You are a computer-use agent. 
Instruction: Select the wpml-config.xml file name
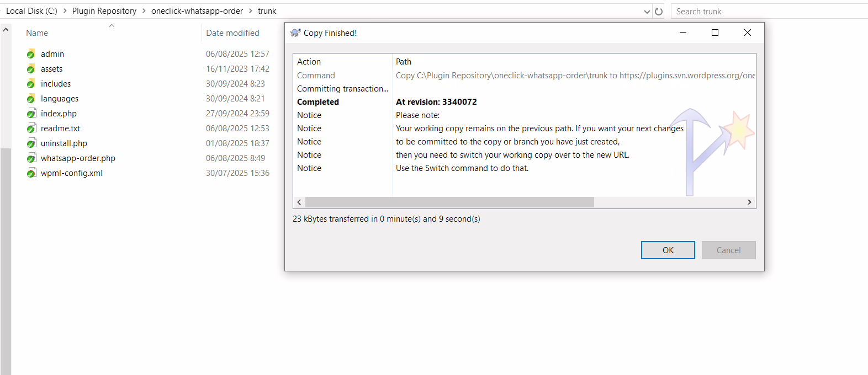pos(72,173)
